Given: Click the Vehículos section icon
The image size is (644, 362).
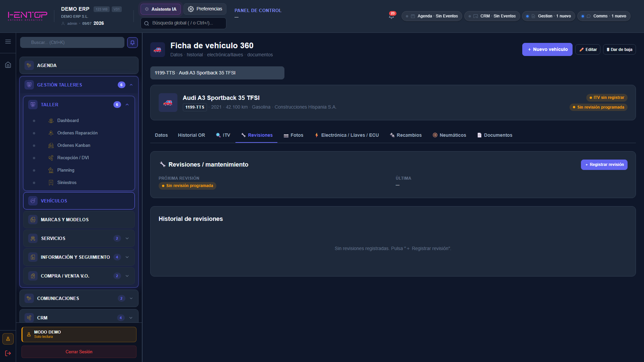Looking at the screenshot, I should 33,201.
